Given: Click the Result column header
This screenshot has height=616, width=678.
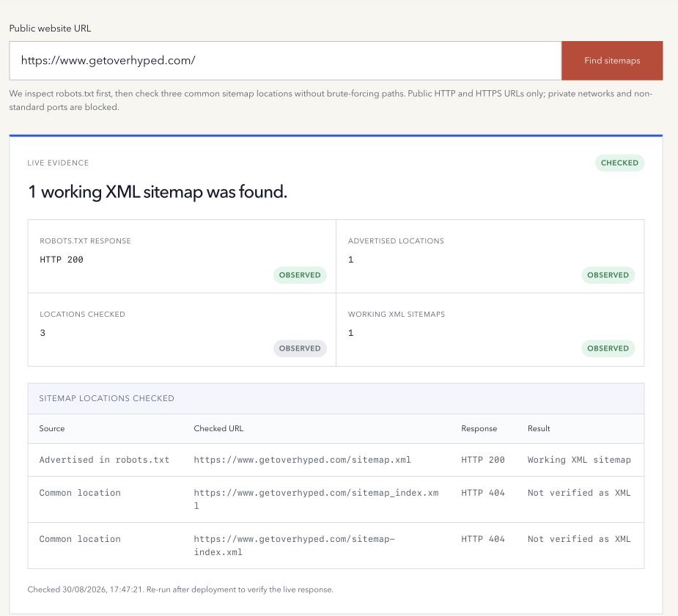Looking at the screenshot, I should [539, 428].
